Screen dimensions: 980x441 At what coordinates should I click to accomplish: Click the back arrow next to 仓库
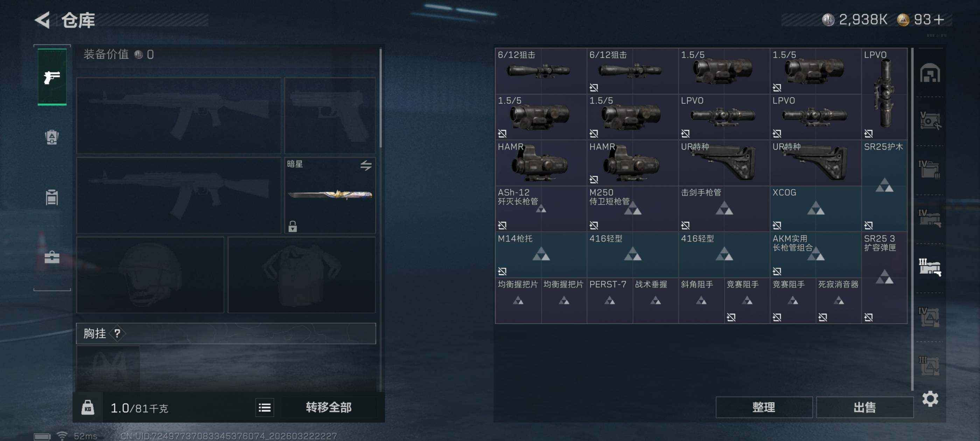click(x=43, y=20)
